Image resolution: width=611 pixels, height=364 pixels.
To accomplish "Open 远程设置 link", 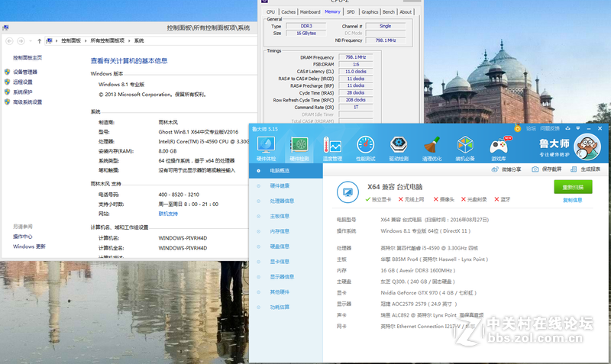I will click(x=23, y=82).
